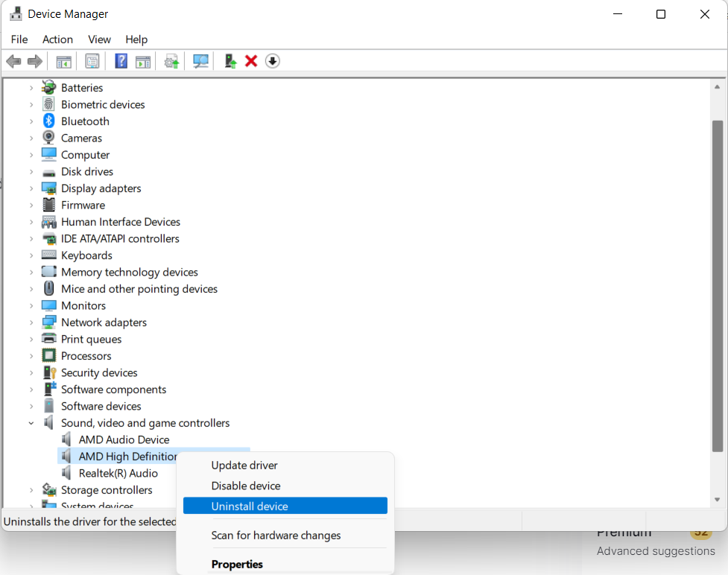The height and width of the screenshot is (575, 728).
Task: Click the Mice and pointing devices icon
Action: 48,289
